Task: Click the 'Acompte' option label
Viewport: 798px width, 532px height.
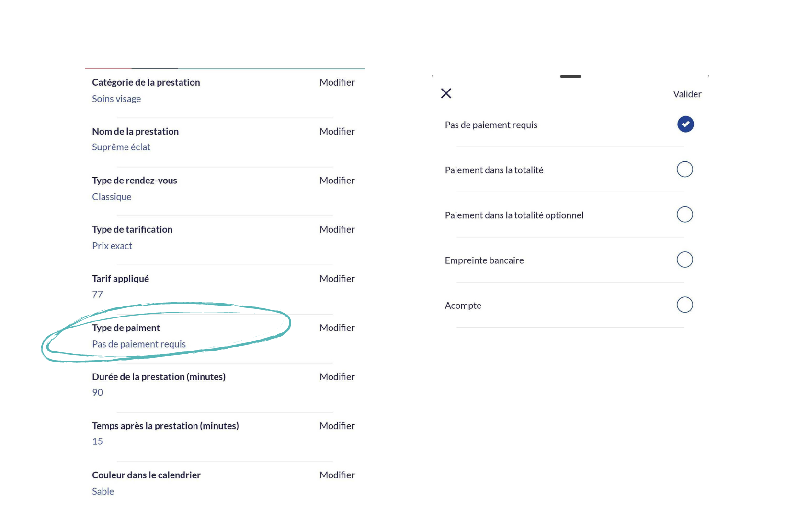Action: point(463,306)
